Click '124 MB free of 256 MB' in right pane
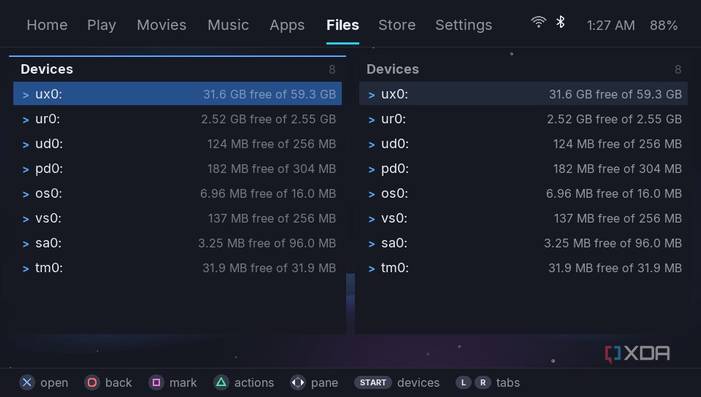This screenshot has height=397, width=701. click(x=617, y=144)
